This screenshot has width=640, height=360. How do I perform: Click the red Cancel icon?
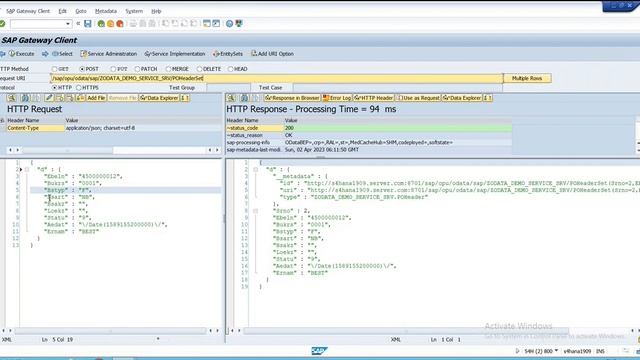[x=120, y=24]
